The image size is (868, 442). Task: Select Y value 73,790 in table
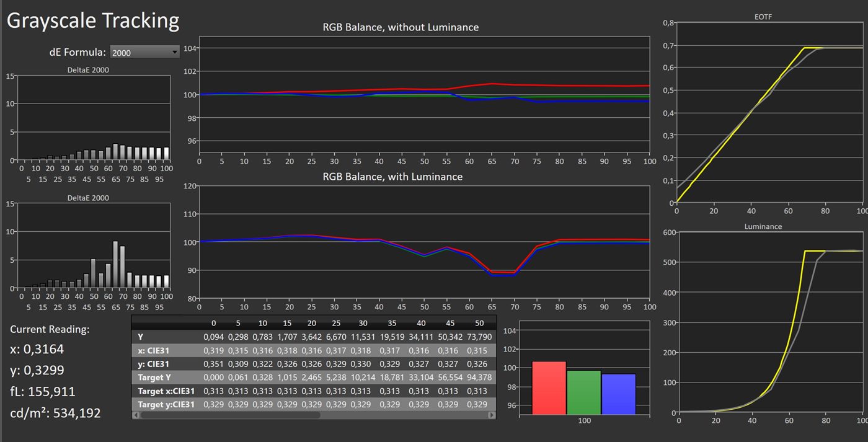[x=477, y=337]
